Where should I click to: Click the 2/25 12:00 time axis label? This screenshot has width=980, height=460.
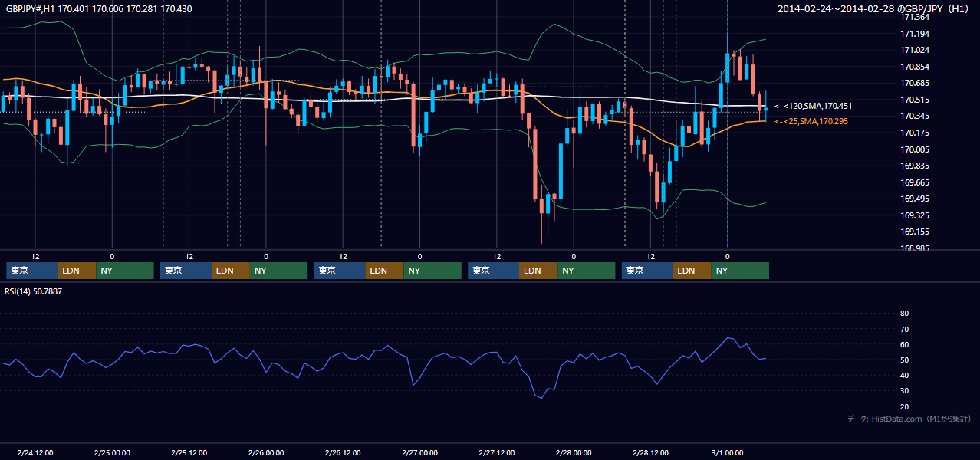189,453
